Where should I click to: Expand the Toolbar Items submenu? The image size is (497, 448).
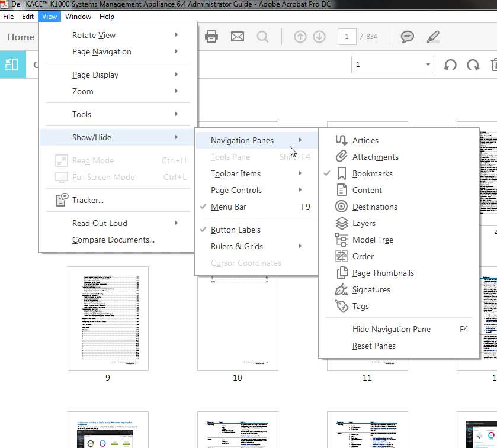pyautogui.click(x=256, y=173)
